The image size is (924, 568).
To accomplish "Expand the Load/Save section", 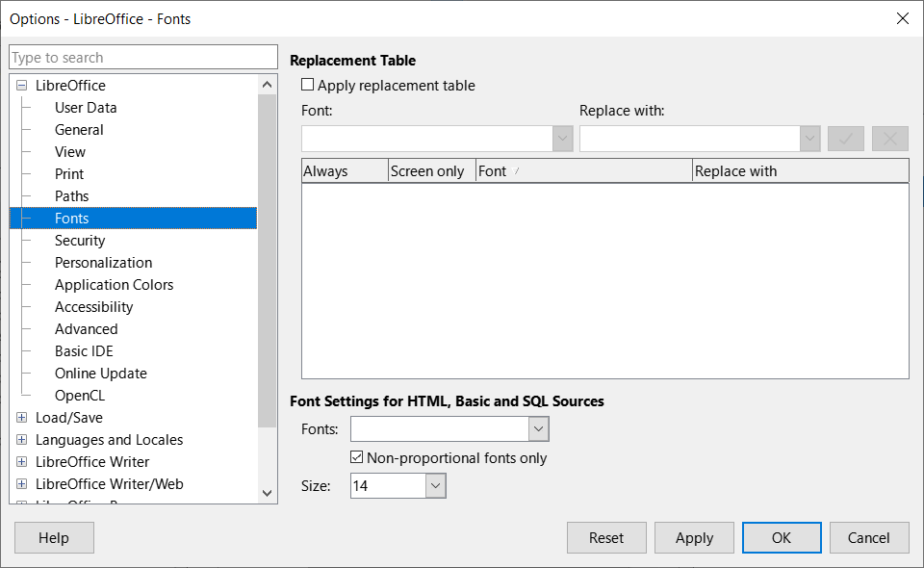I will tap(21, 417).
